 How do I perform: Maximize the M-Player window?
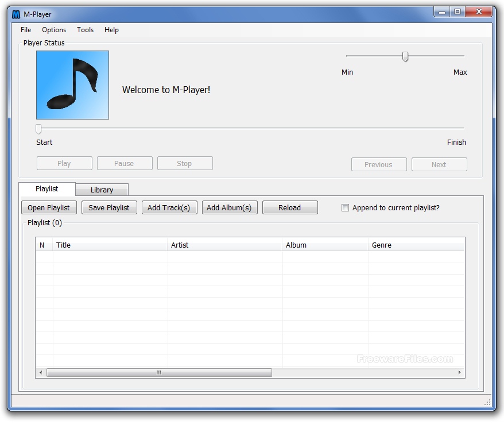[458, 12]
